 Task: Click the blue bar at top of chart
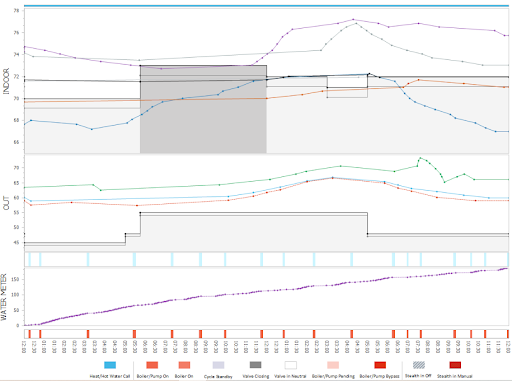tap(266, 6)
